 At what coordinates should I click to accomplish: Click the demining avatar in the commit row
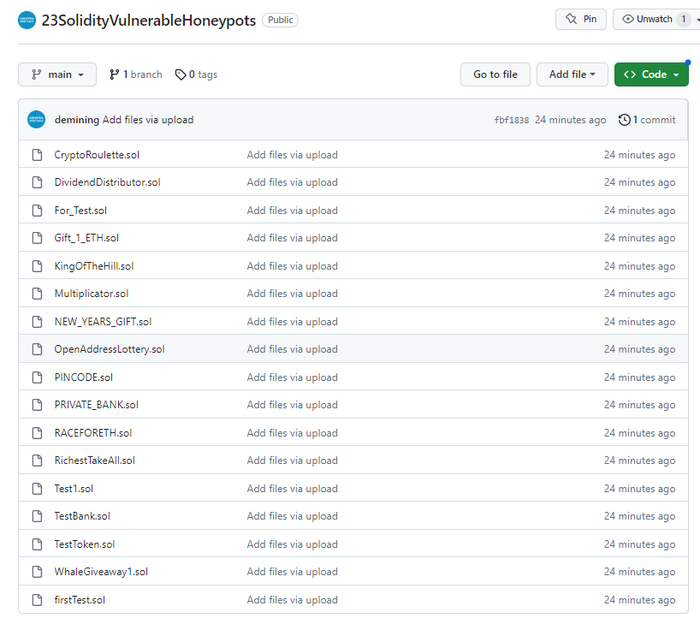(x=36, y=120)
